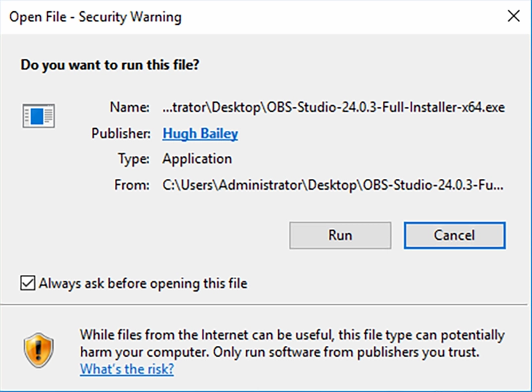This screenshot has height=392, width=532.
Task: Untick the "Always ask before opening" checkbox box
Action: [x=28, y=283]
